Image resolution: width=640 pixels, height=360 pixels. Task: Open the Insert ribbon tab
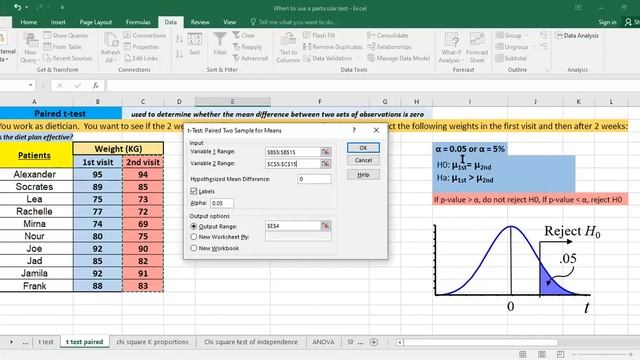[58, 22]
